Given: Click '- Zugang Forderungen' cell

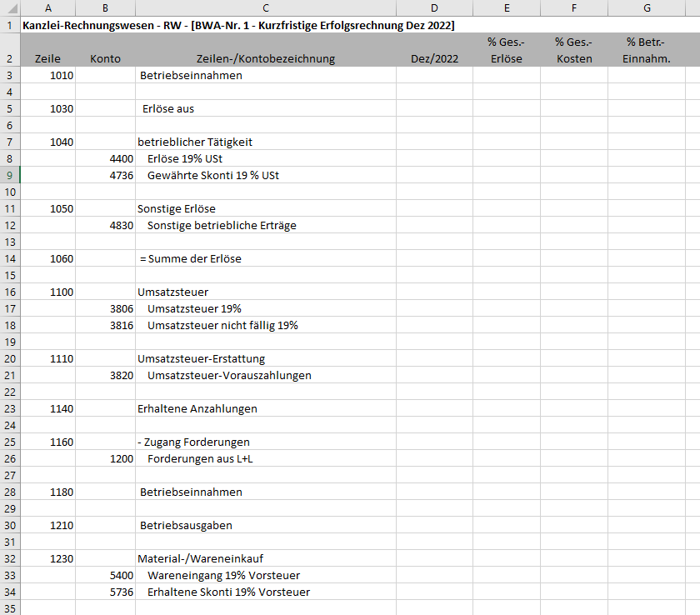Looking at the screenshot, I should tap(266, 442).
